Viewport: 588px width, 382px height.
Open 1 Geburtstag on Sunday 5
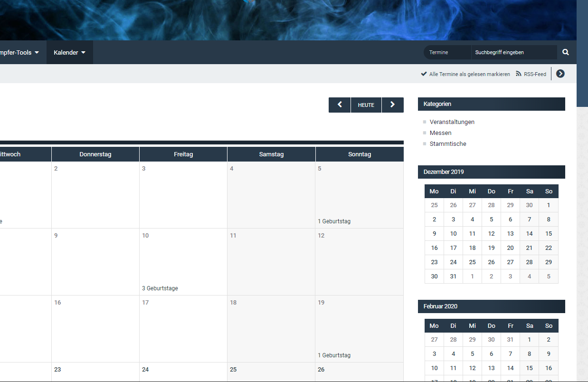click(334, 221)
